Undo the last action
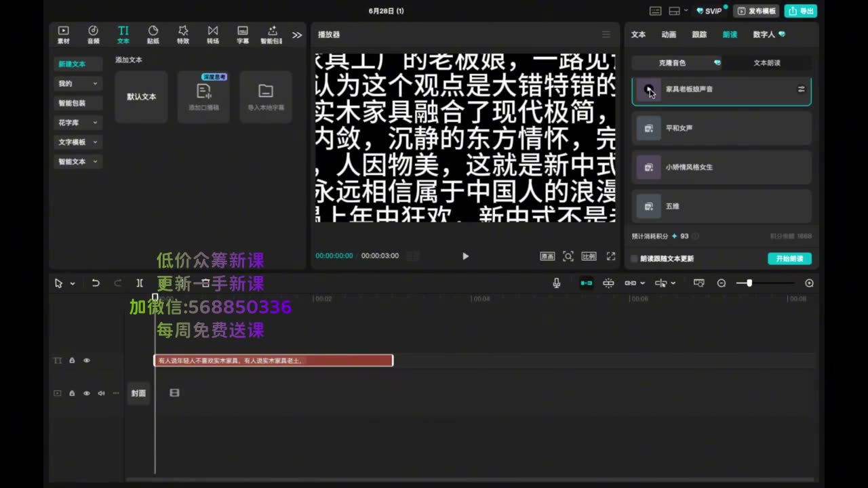The width and height of the screenshot is (868, 488). 96,283
